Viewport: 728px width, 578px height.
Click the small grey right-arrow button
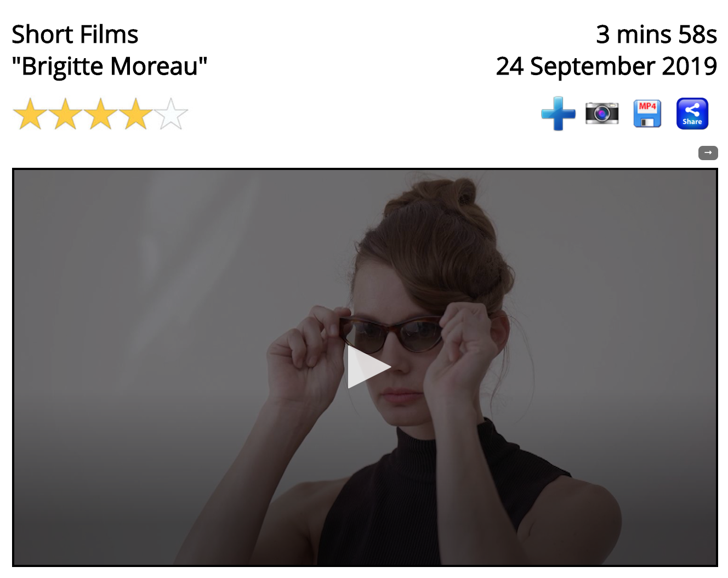(x=708, y=153)
